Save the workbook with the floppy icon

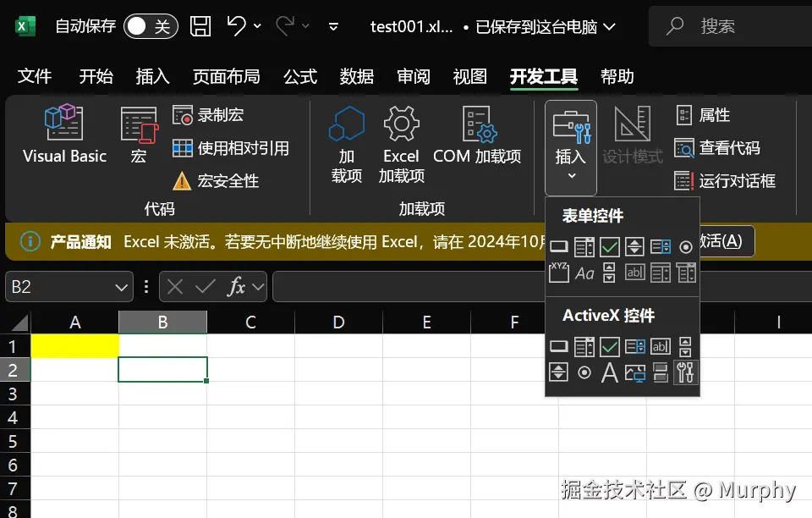200,26
